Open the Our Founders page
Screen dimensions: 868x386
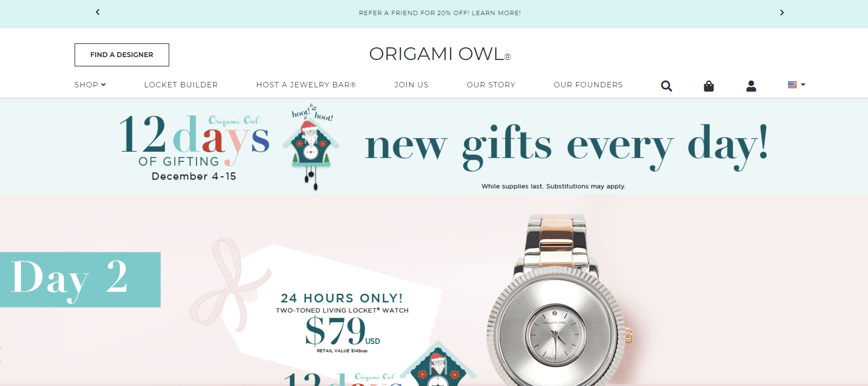click(x=588, y=85)
